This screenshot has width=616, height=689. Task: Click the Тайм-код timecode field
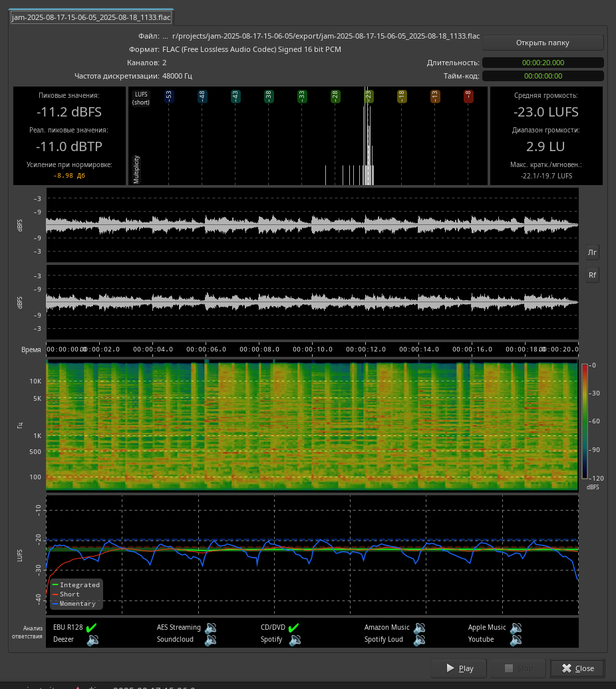pos(543,76)
